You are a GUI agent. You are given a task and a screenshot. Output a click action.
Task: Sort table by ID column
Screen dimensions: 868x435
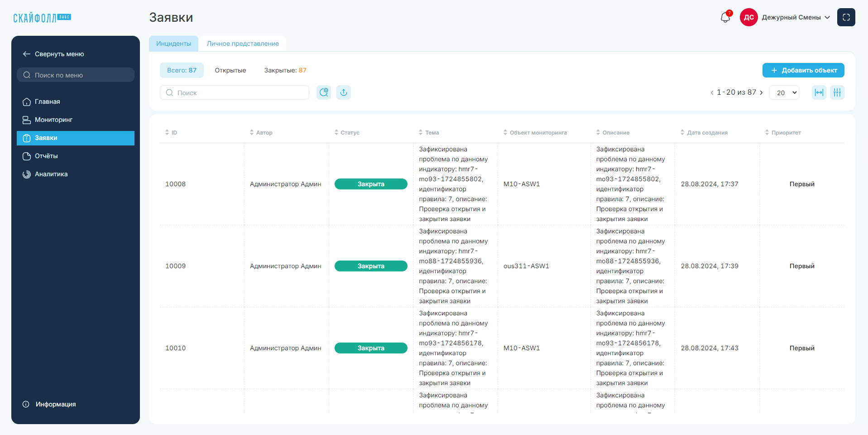click(x=171, y=133)
